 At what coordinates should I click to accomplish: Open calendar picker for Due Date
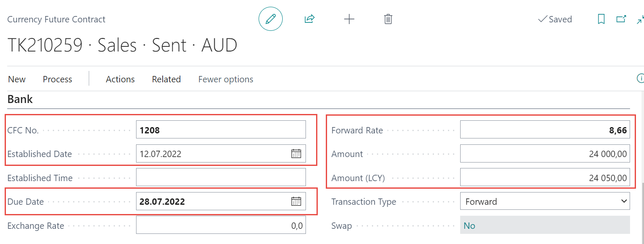[296, 201]
